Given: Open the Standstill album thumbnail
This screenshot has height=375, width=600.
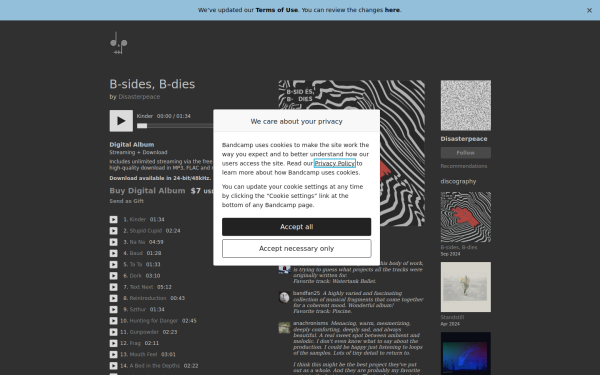Looking at the screenshot, I should pyautogui.click(x=466, y=287).
